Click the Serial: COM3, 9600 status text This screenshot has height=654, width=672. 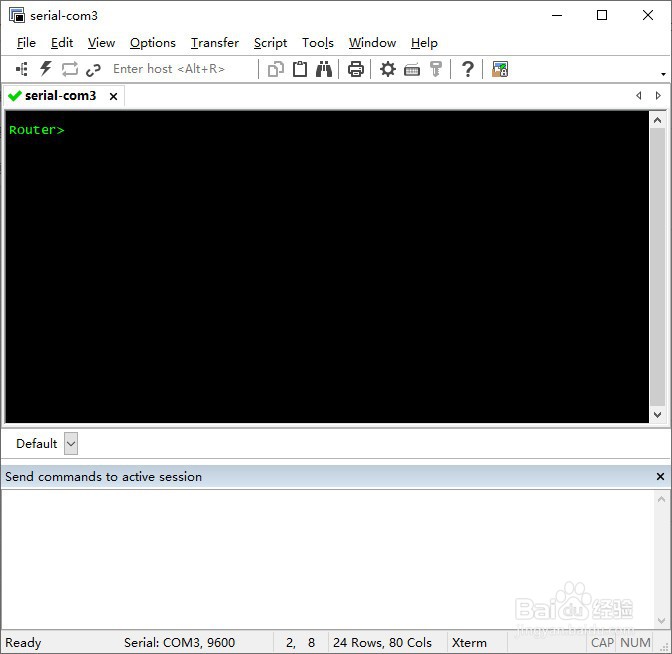(179, 642)
